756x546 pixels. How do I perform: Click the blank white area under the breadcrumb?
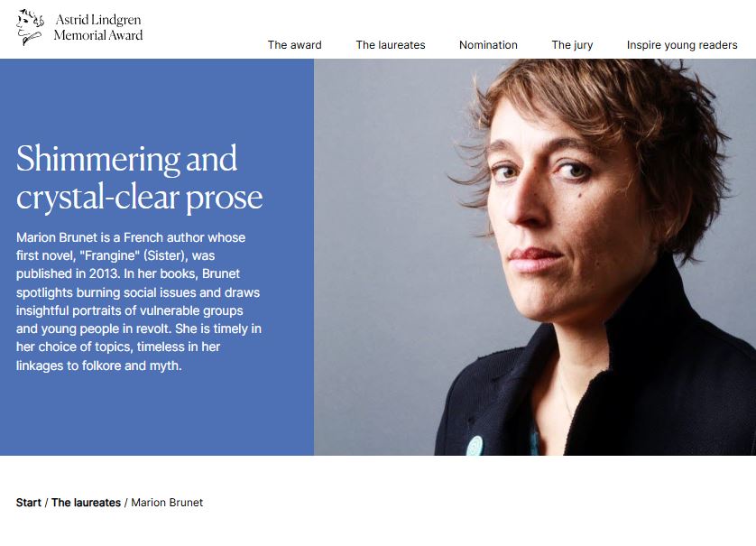[x=378, y=528]
